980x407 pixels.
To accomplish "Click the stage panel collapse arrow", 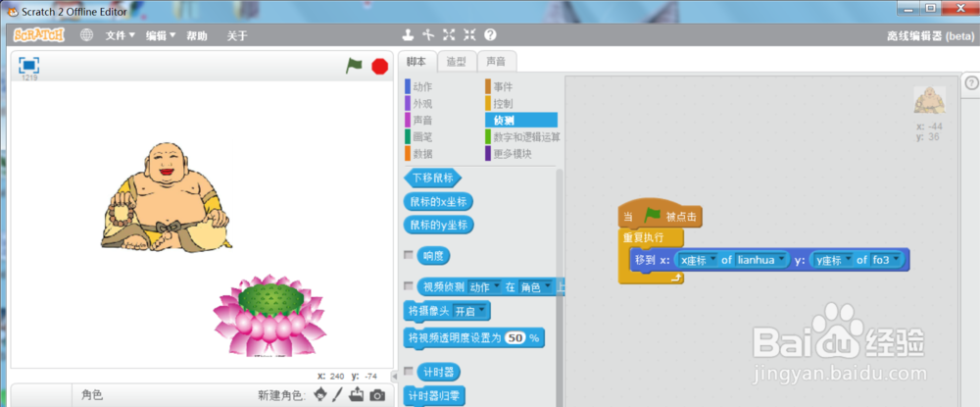I will tap(394, 377).
